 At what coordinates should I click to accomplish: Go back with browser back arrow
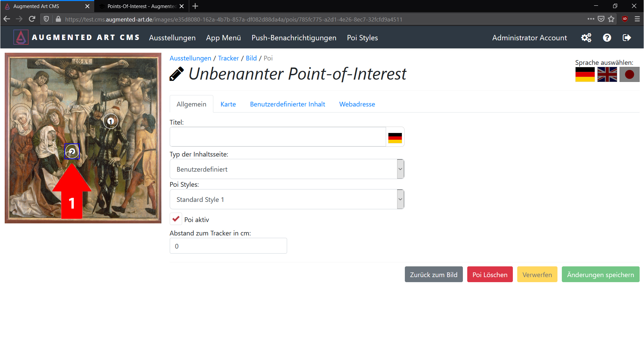(x=7, y=19)
